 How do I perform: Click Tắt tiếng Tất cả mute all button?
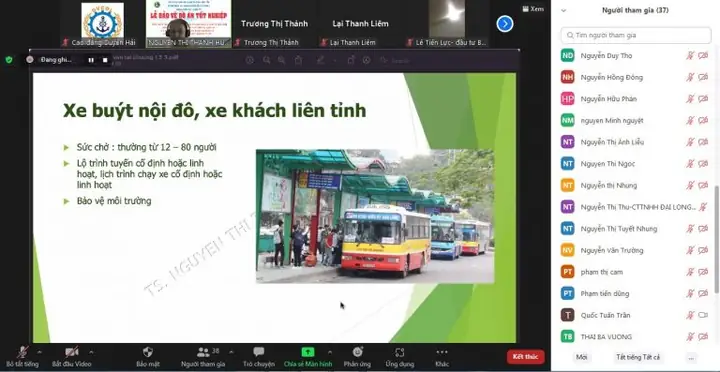coord(638,357)
